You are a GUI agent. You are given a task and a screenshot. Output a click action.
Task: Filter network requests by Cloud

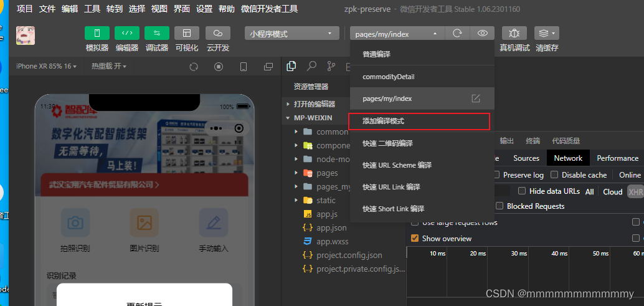pos(613,192)
